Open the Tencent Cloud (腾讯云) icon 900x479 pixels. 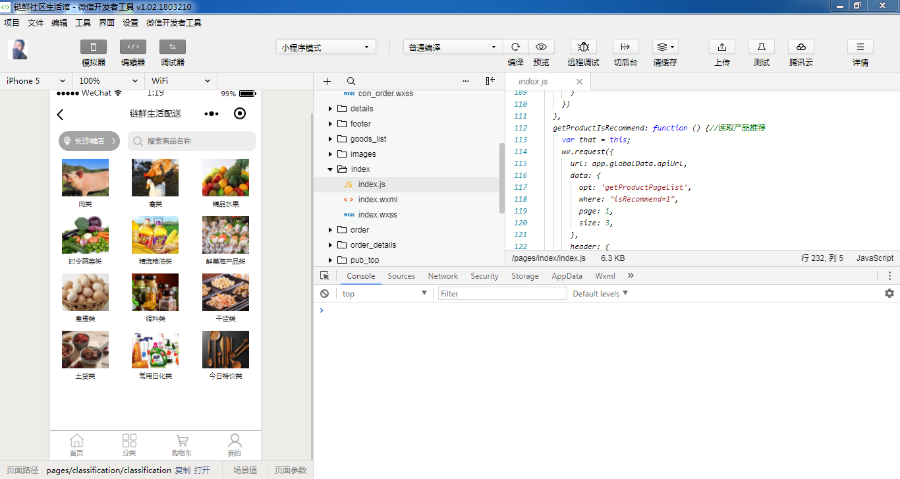801,47
